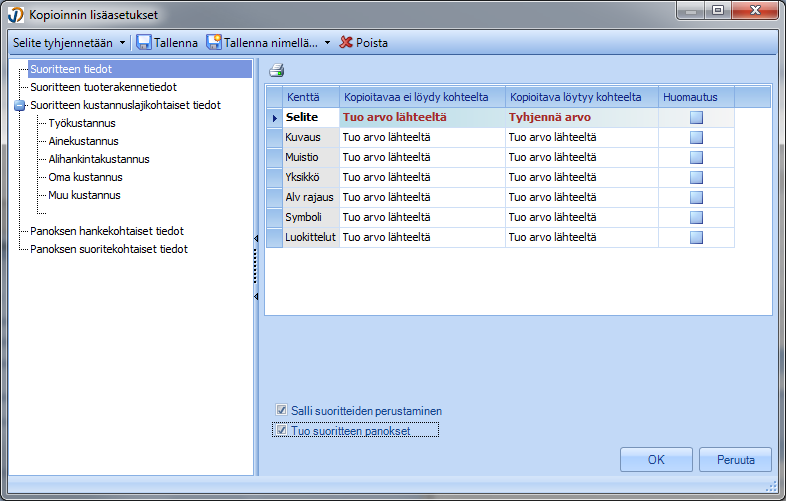
Task: Uncheck Tuo suoritteen panokset
Action: (282, 430)
